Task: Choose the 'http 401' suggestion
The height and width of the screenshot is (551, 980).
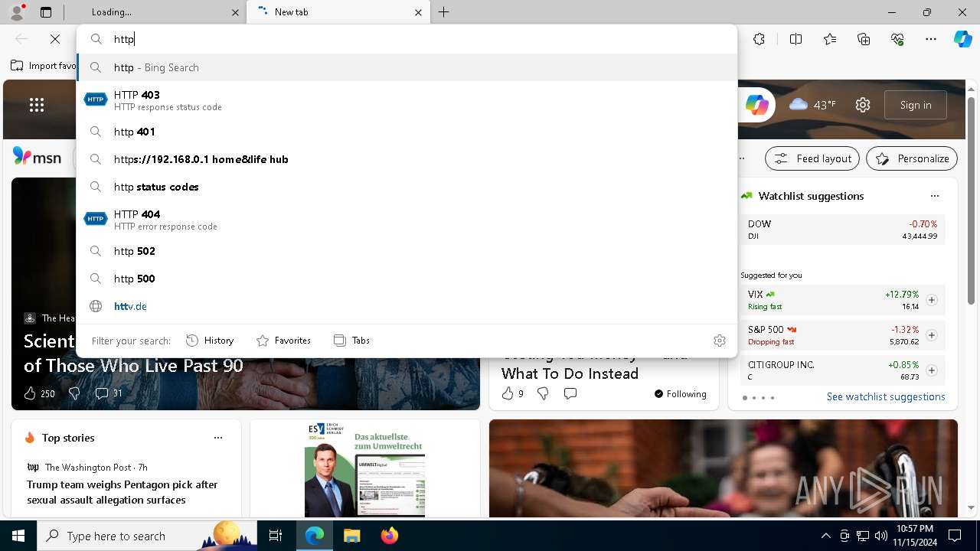Action: click(407, 132)
